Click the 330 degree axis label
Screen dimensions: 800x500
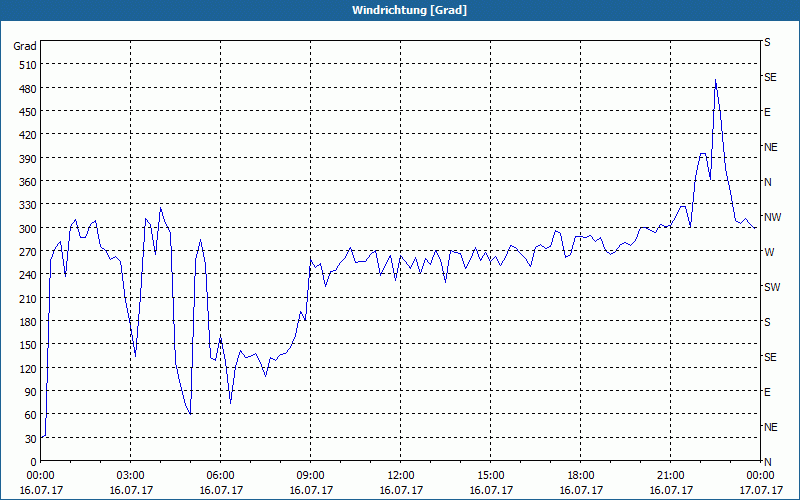click(x=28, y=205)
